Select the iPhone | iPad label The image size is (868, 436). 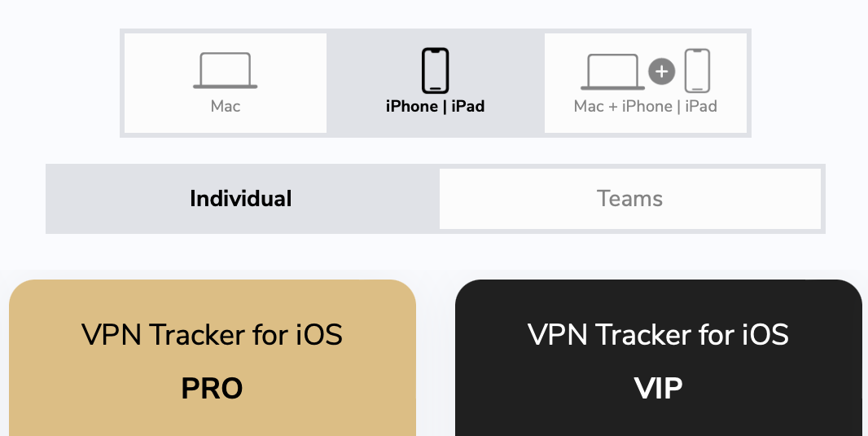click(435, 107)
